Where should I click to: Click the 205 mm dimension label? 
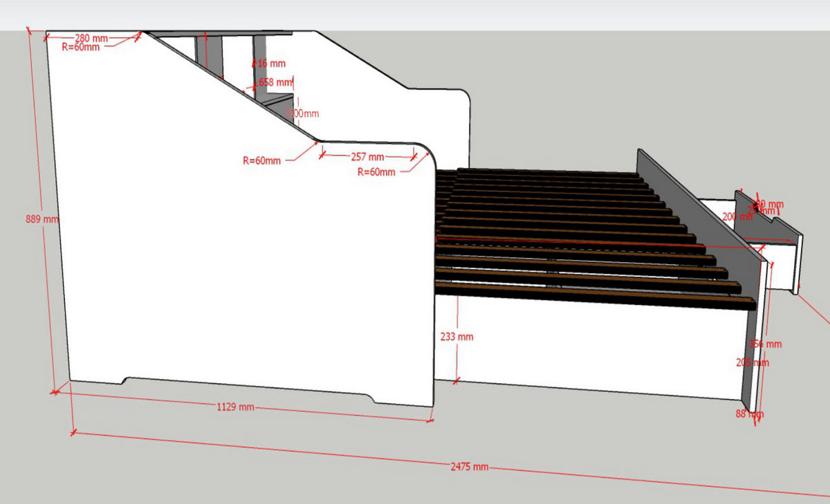tap(753, 362)
